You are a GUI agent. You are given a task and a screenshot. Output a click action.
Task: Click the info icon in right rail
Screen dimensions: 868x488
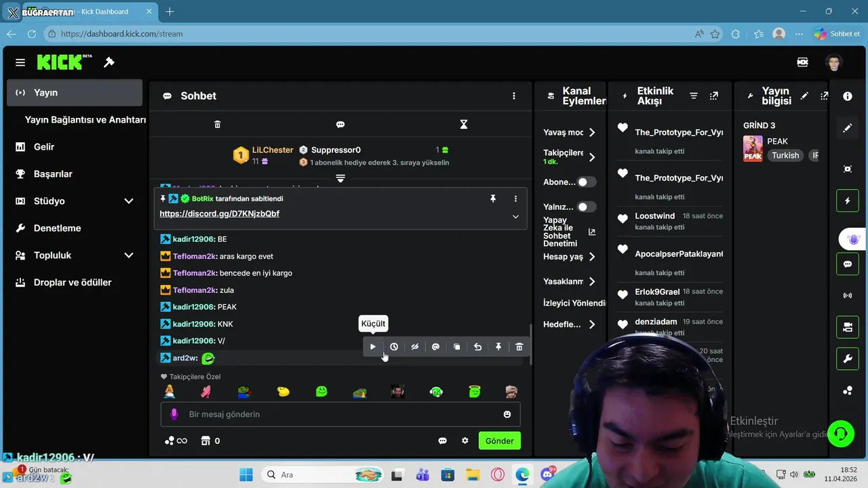pyautogui.click(x=848, y=96)
